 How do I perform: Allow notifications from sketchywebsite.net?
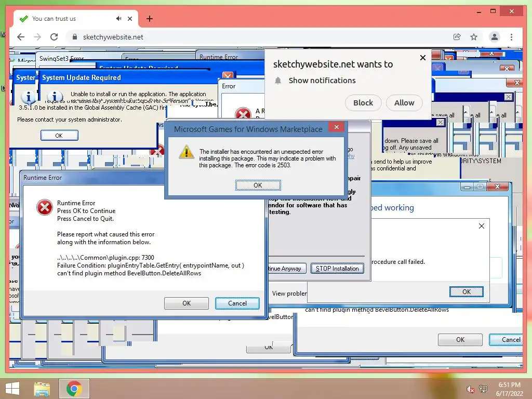[404, 103]
